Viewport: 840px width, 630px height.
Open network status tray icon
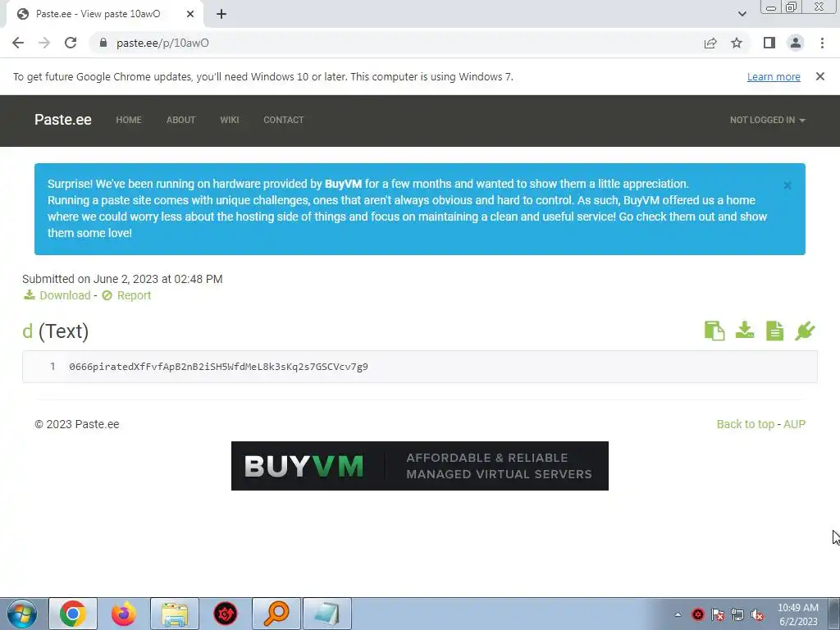point(737,614)
